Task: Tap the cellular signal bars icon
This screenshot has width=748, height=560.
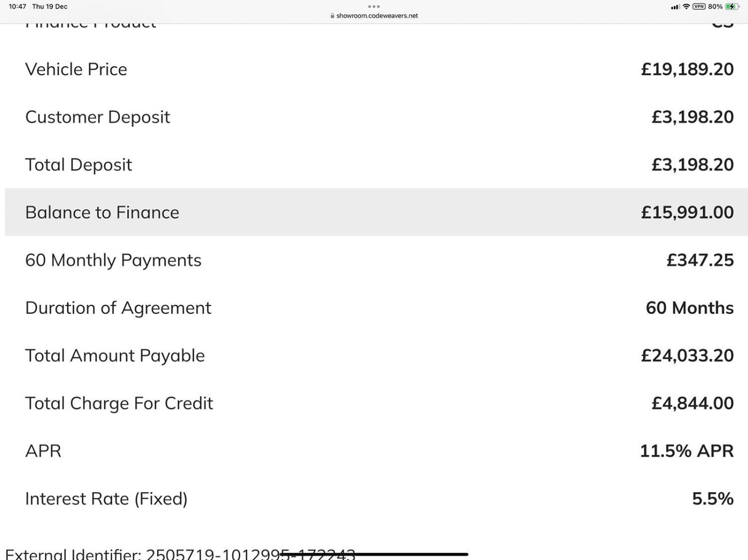Action: click(x=675, y=7)
